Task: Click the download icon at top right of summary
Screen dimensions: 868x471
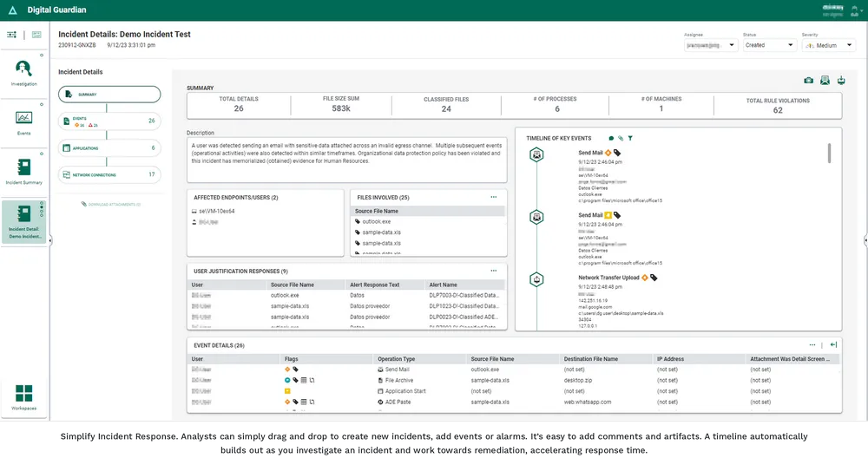Action: pos(841,81)
